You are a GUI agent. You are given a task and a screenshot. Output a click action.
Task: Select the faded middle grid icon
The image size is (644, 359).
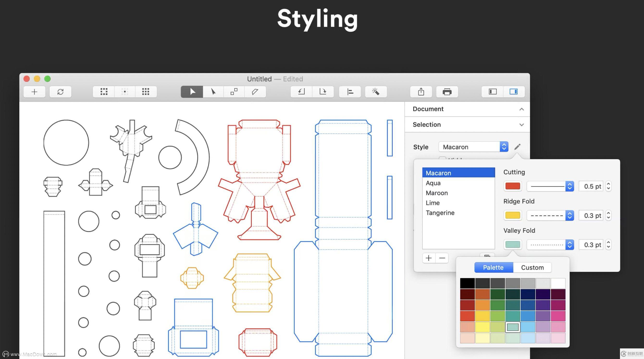click(125, 92)
